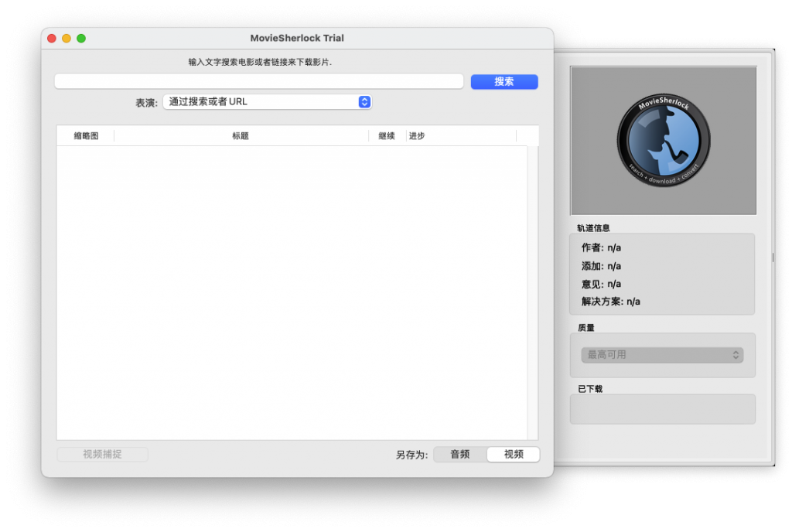This screenshot has height=532, width=792.
Task: Zoom window with green button
Action: coord(80,39)
